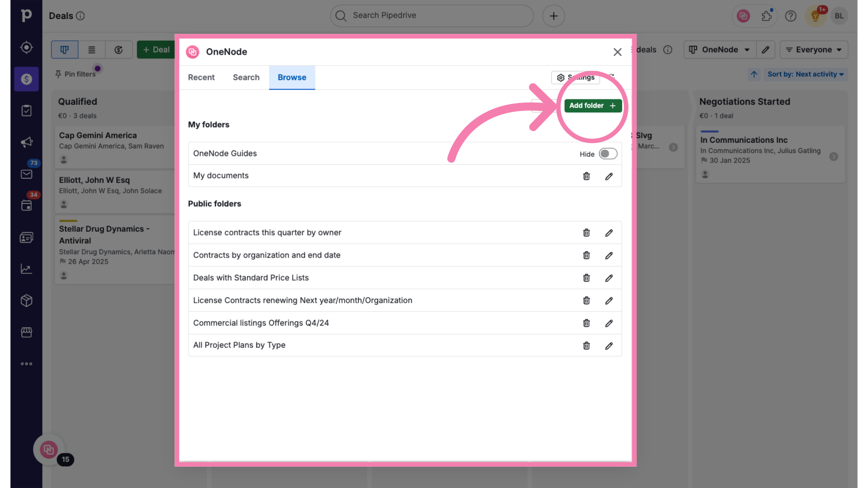Delete License contracts this quarter by owner folder

(586, 233)
